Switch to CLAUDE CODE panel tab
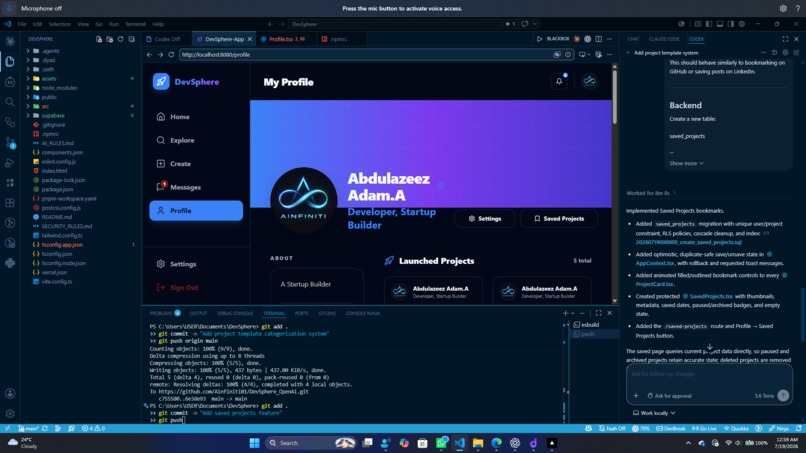This screenshot has width=806, height=453. 664,39
